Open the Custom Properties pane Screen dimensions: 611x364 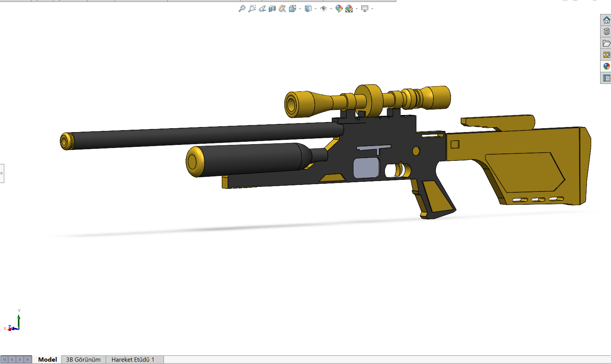(606, 78)
